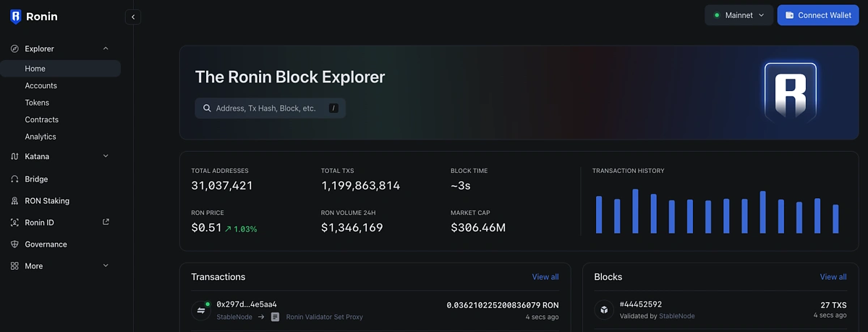Collapse the Explorer section chevron
This screenshot has width=868, height=332.
pyautogui.click(x=106, y=48)
